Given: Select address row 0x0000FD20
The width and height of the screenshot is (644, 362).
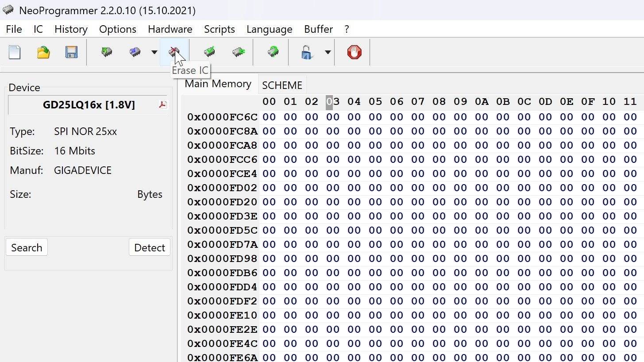Looking at the screenshot, I should (x=222, y=202).
